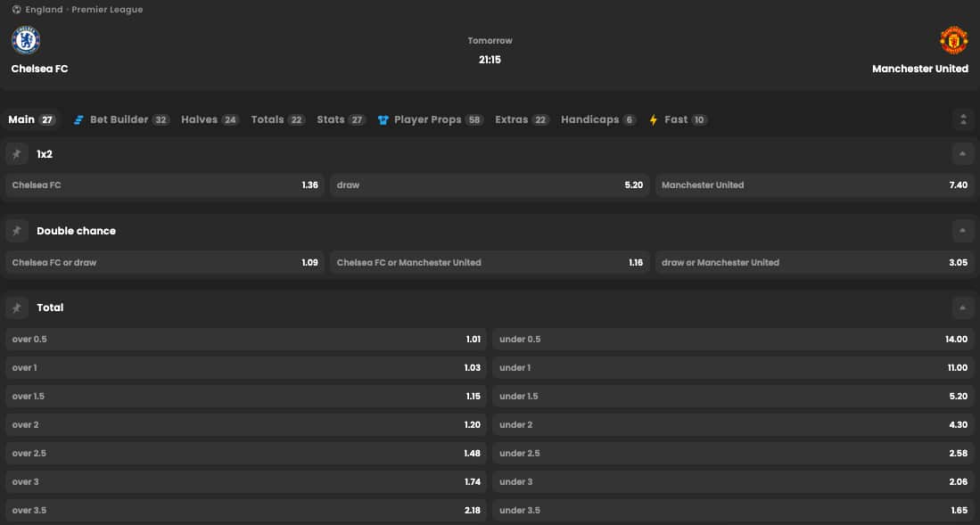Click the 21:15 kickoff time
Image resolution: width=980 pixels, height=525 pixels.
coord(490,60)
